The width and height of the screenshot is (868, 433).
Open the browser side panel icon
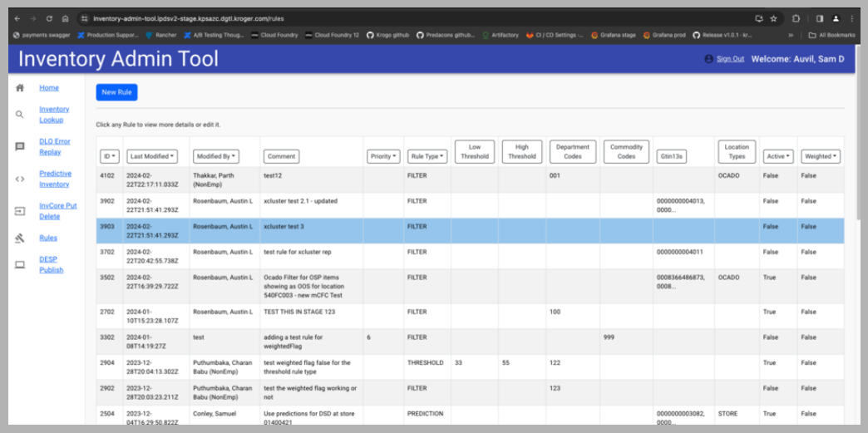coord(820,18)
